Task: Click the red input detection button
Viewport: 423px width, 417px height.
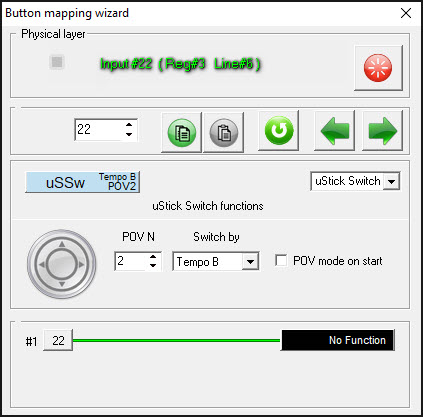Action: (378, 68)
